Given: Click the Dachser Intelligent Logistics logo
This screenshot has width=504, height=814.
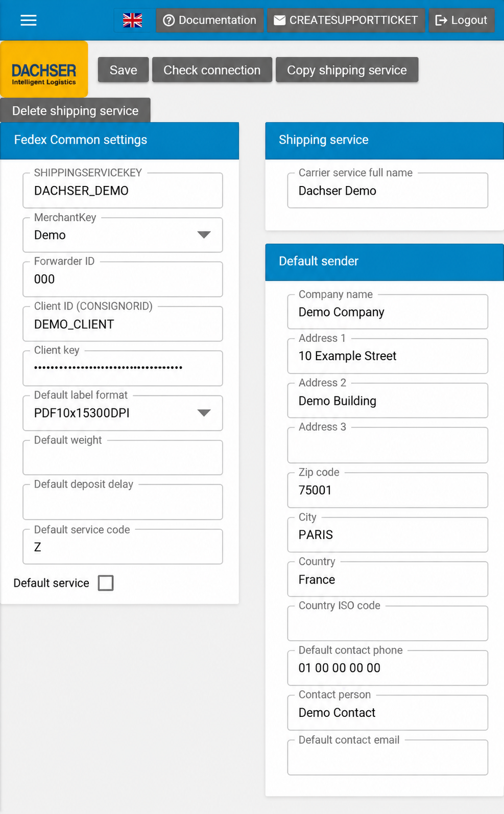Looking at the screenshot, I should click(44, 69).
